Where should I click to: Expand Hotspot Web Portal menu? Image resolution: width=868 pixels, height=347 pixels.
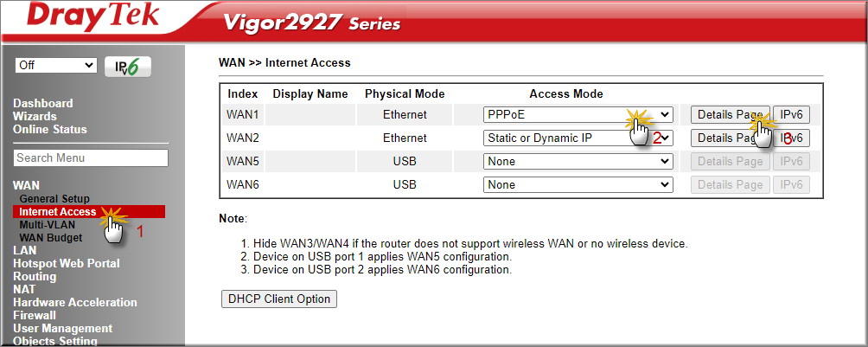coord(67,263)
